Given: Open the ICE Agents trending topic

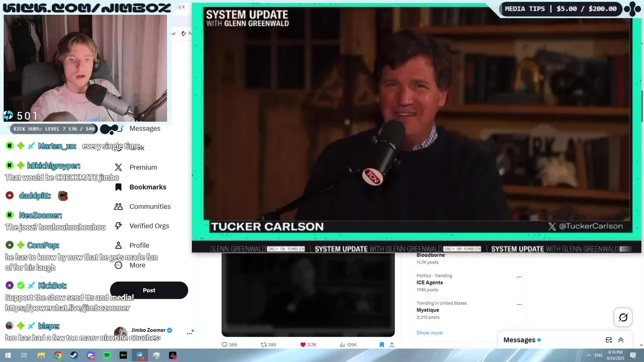Looking at the screenshot, I should [430, 283].
